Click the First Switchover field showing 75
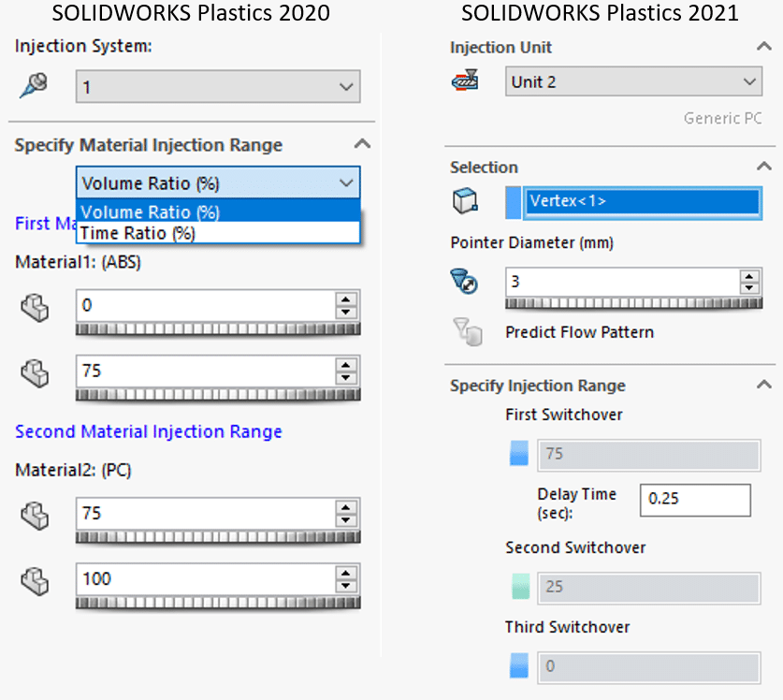 (648, 455)
